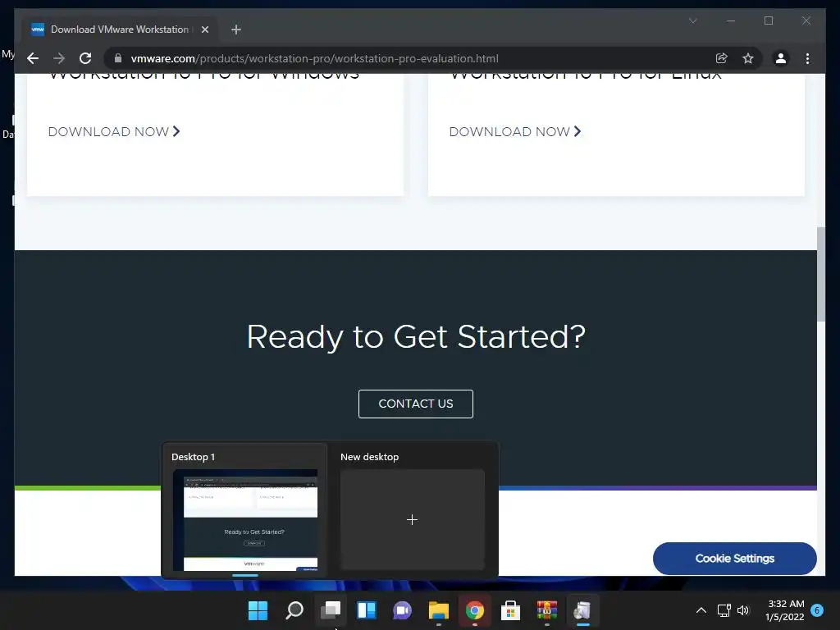Open the installer app in taskbar
This screenshot has width=840, height=630.
[x=583, y=610]
